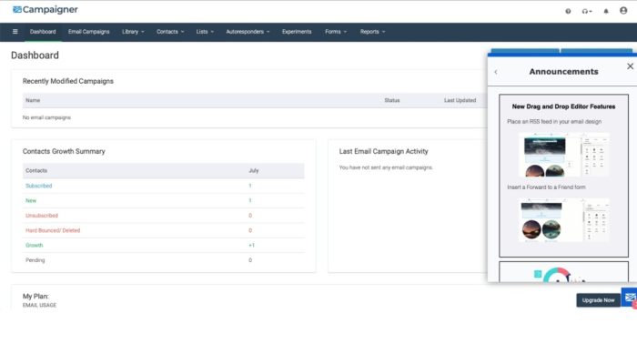The height and width of the screenshot is (364, 637).
Task: Open the headset support dropdown
Action: [x=587, y=11]
